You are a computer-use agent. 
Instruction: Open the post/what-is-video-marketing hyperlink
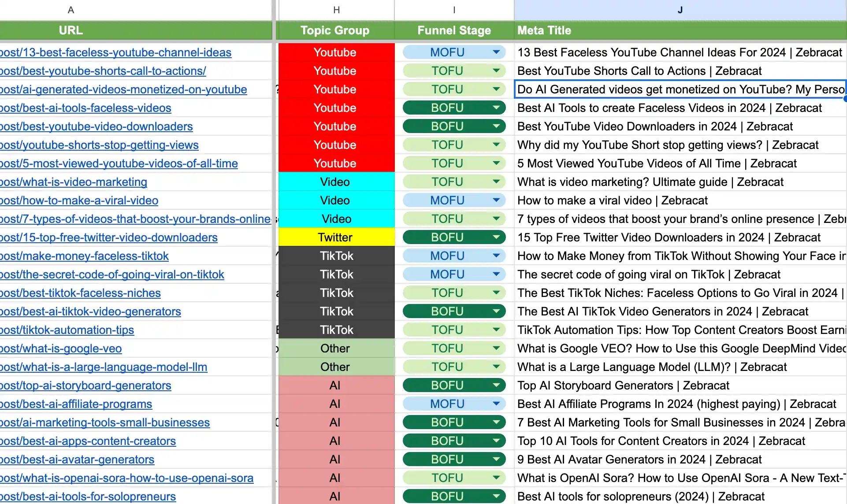(x=74, y=182)
